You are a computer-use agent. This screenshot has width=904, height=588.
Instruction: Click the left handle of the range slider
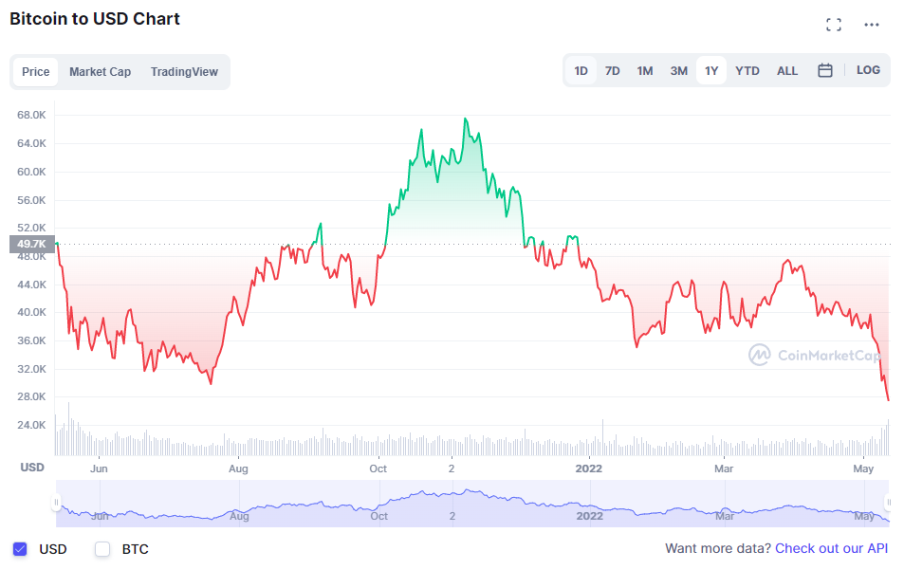click(55, 501)
